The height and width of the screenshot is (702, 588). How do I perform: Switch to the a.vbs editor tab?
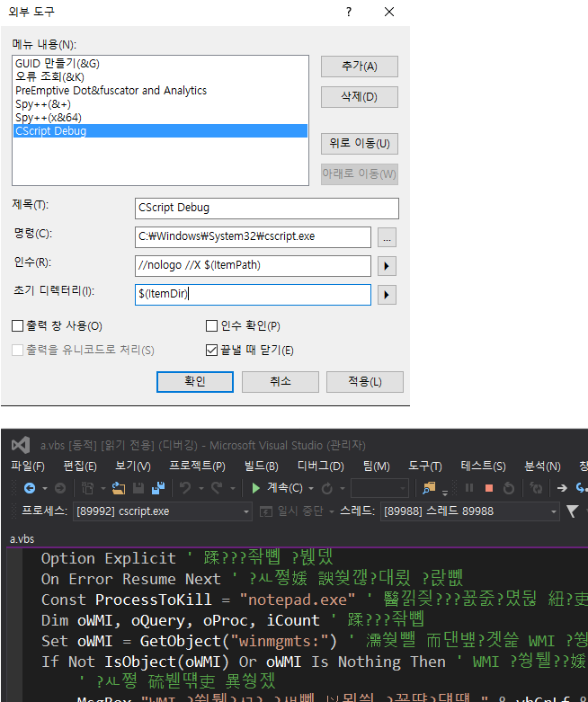click(x=22, y=539)
